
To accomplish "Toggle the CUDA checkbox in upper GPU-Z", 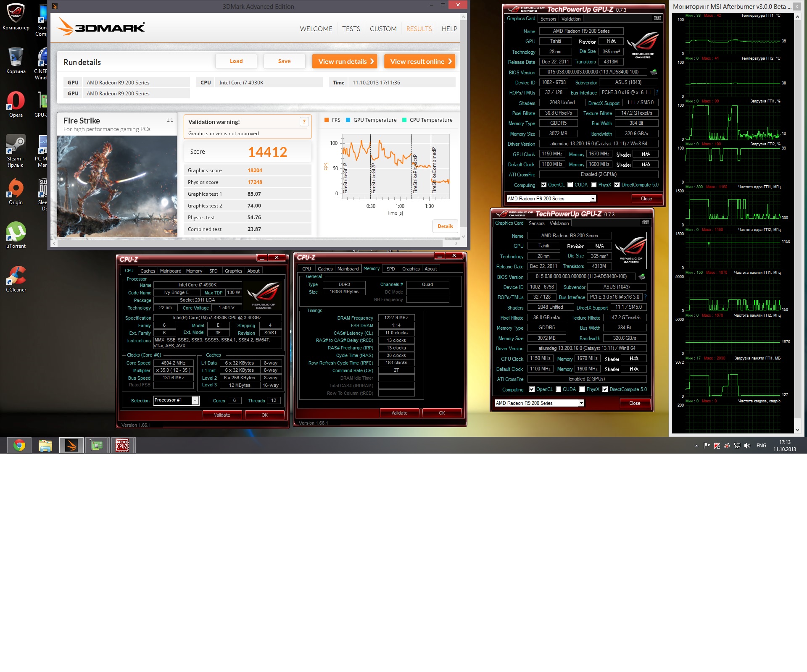I will [570, 185].
